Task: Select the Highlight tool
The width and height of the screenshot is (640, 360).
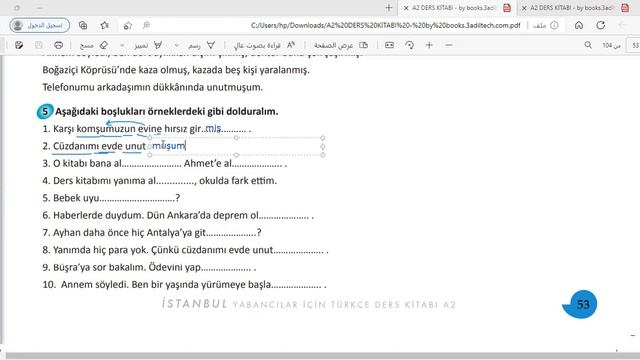Action: pyautogui.click(x=148, y=45)
